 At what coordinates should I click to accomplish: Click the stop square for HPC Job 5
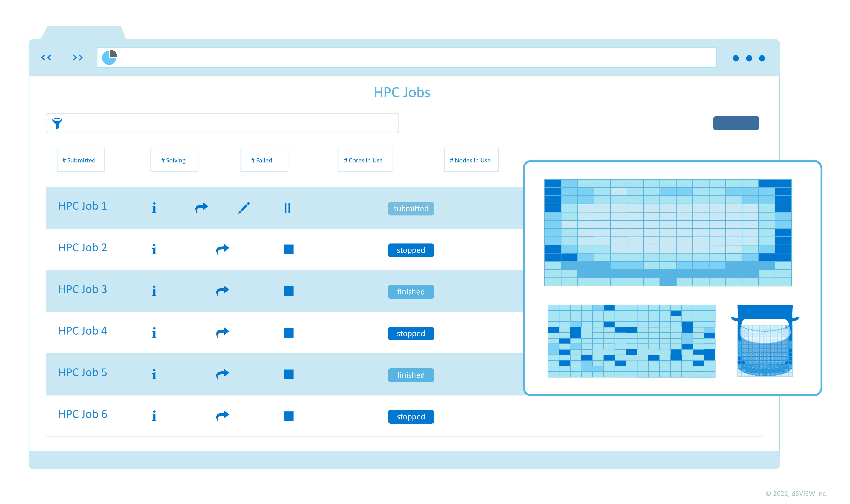(x=289, y=374)
